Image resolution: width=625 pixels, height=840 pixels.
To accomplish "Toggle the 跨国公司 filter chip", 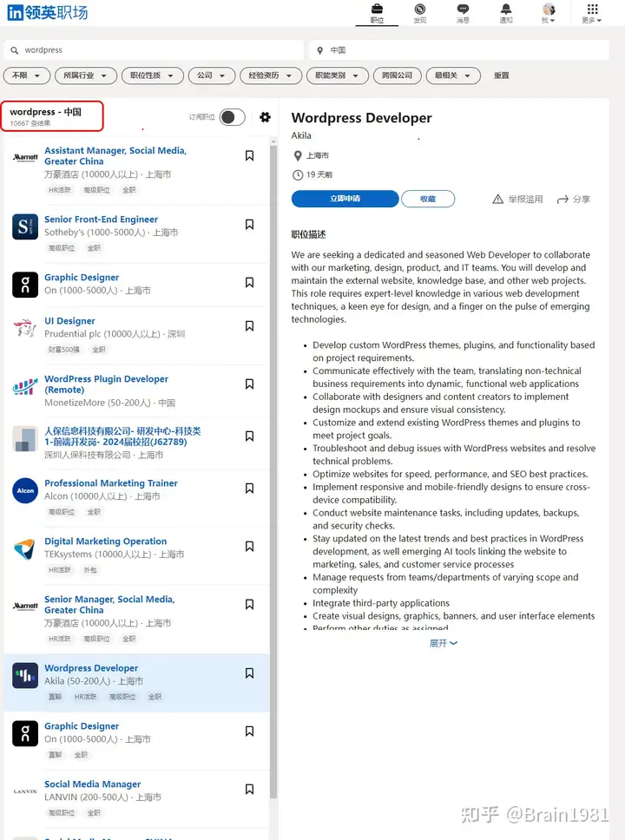I will point(398,75).
